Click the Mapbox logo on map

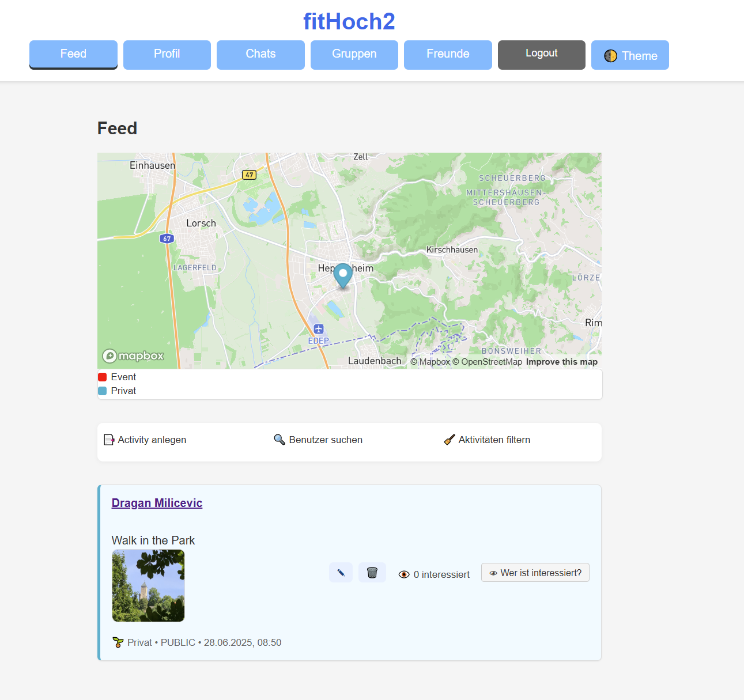pos(133,356)
